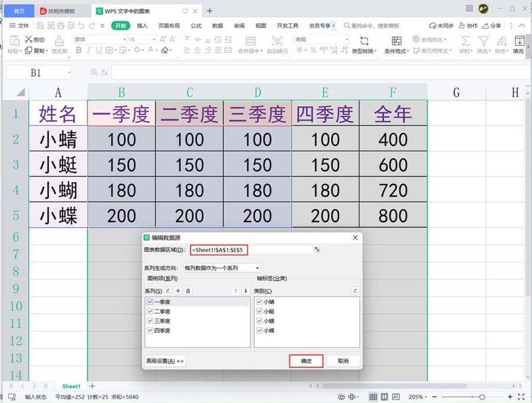Click the horizontal scrollbar at the bottom
The width and height of the screenshot is (532, 403).
pos(395,386)
